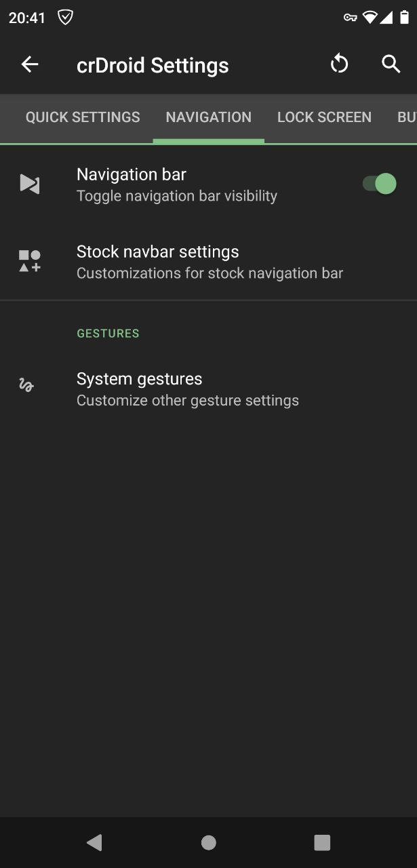This screenshot has width=417, height=868.
Task: Select the Navigation tab
Action: pyautogui.click(x=209, y=117)
